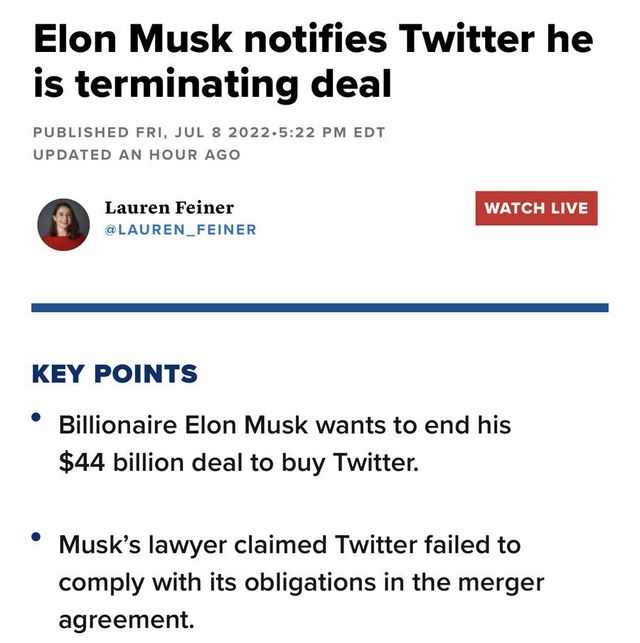
Task: Click the article headline about terminating deal
Action: coord(312,62)
